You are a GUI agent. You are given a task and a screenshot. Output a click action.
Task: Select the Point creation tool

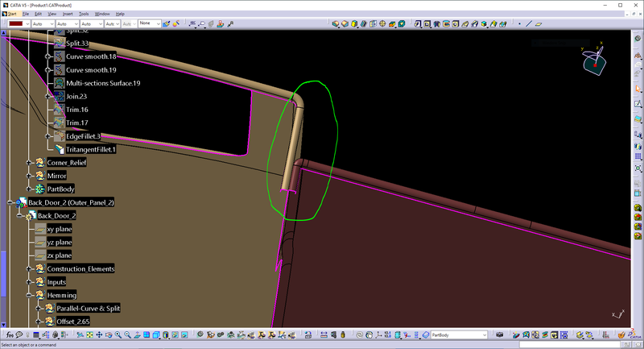[x=519, y=24]
